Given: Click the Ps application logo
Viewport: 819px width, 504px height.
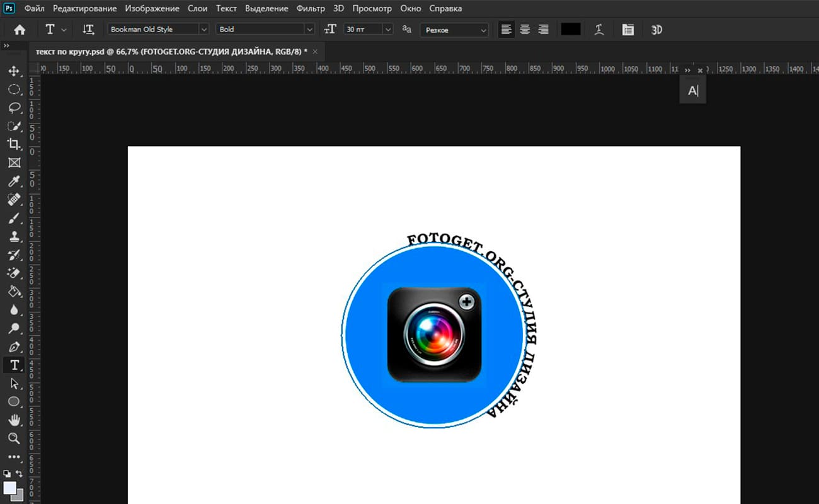Looking at the screenshot, I should [x=9, y=8].
